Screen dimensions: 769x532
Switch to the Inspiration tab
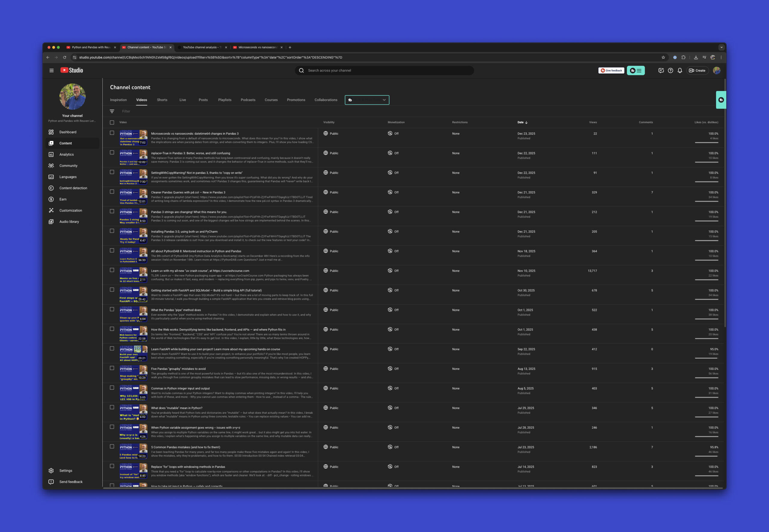(118, 100)
